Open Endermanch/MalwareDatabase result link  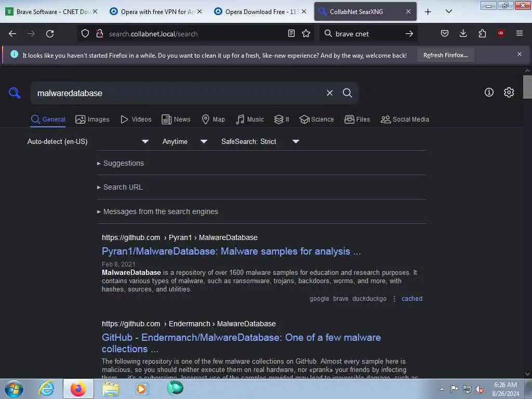coord(241,343)
